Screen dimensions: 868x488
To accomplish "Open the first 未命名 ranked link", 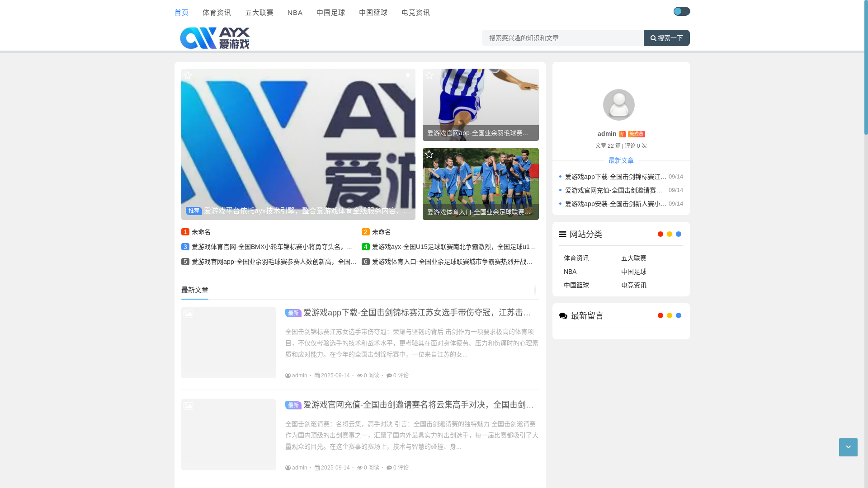I will pyautogui.click(x=201, y=232).
